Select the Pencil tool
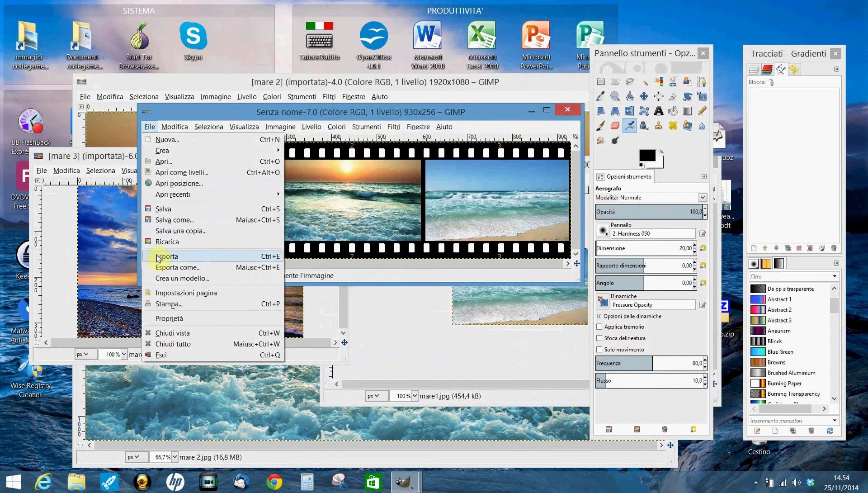The width and height of the screenshot is (868, 493). (702, 111)
